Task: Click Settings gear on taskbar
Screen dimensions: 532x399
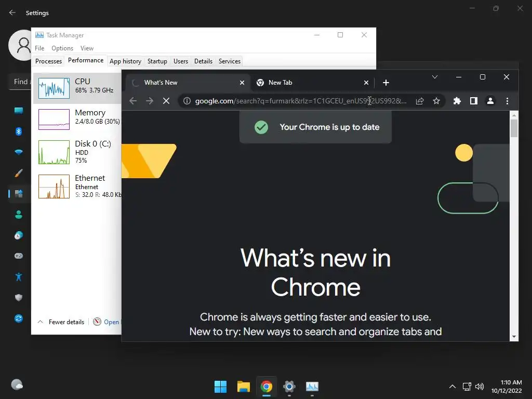Action: [x=289, y=387]
